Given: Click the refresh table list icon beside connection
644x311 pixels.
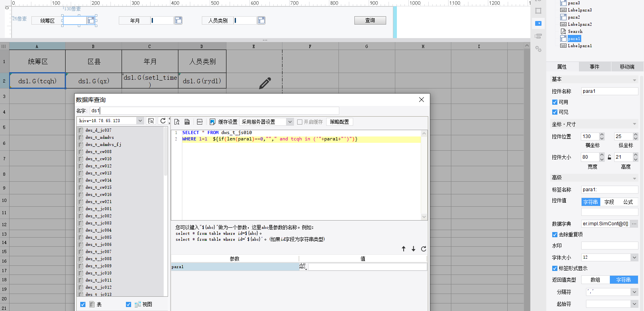Looking at the screenshot, I should [163, 121].
